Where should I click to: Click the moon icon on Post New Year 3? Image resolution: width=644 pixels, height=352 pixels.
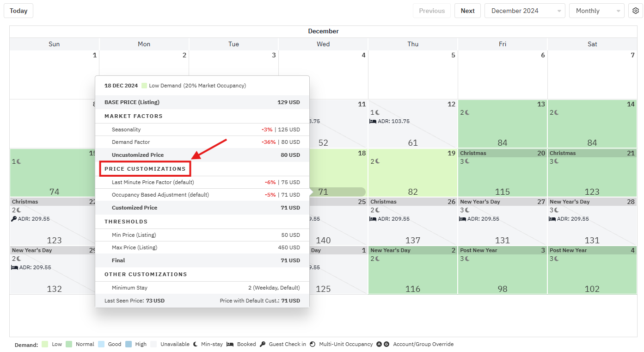467,259
